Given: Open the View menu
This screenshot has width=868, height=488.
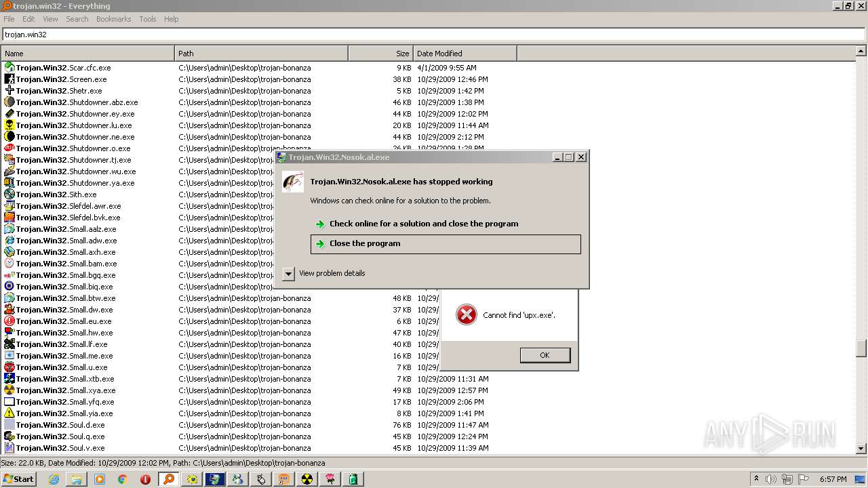Looking at the screenshot, I should point(51,19).
